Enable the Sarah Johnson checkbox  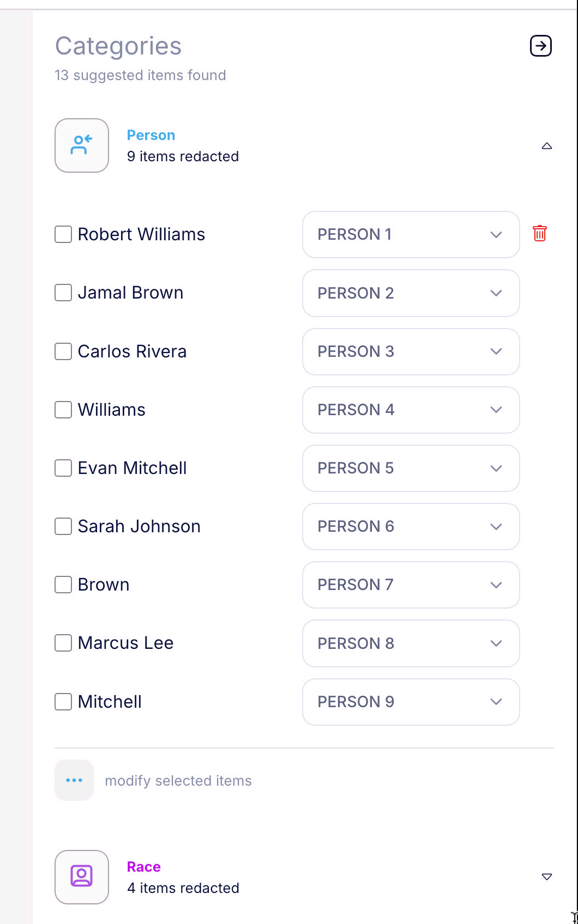[x=63, y=526]
